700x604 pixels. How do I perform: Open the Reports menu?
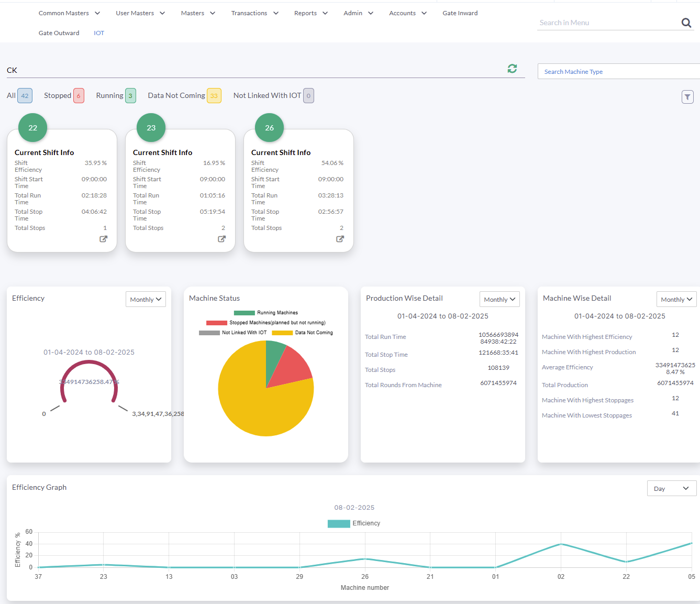tap(310, 13)
